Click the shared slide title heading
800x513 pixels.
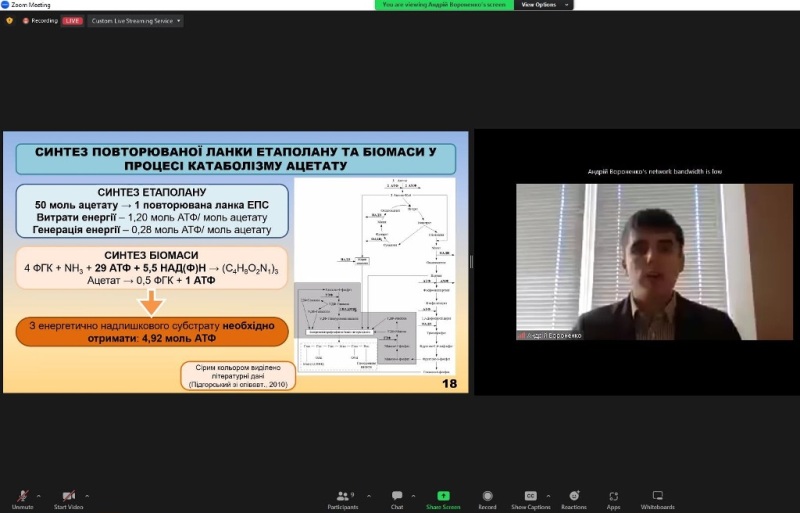236,159
